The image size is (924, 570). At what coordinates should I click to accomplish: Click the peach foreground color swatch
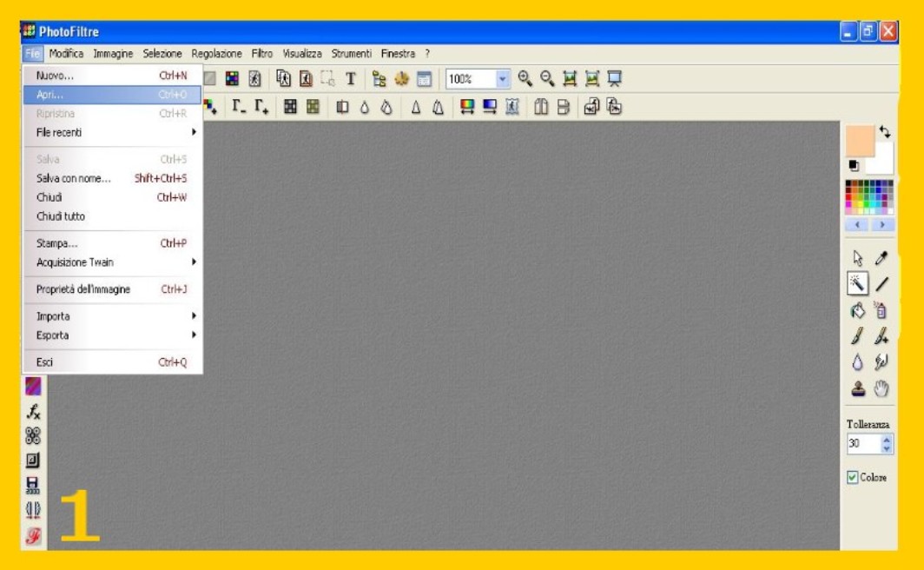(x=859, y=141)
